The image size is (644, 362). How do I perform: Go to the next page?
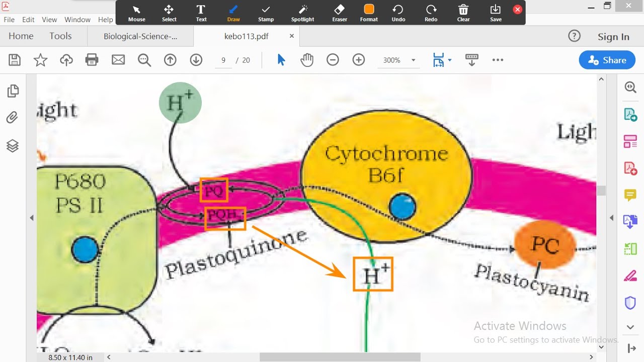tap(196, 60)
